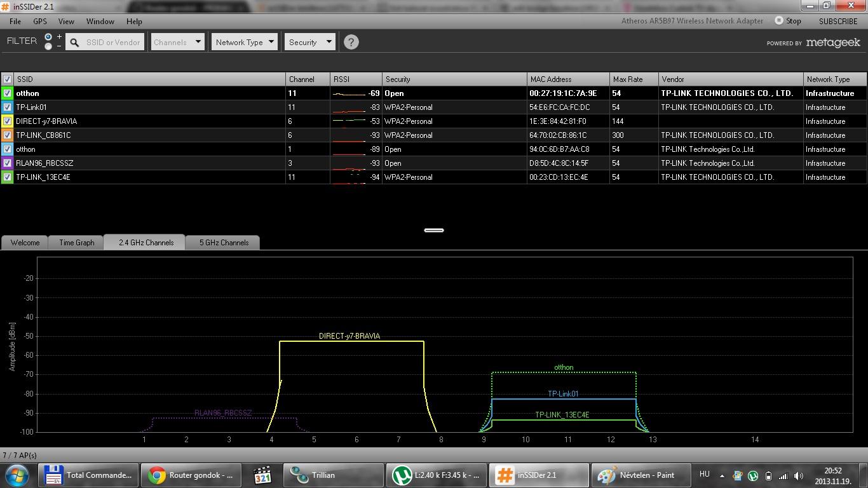Sort by the Vendor column header
Viewport: 868px width, 488px height.
tap(731, 79)
